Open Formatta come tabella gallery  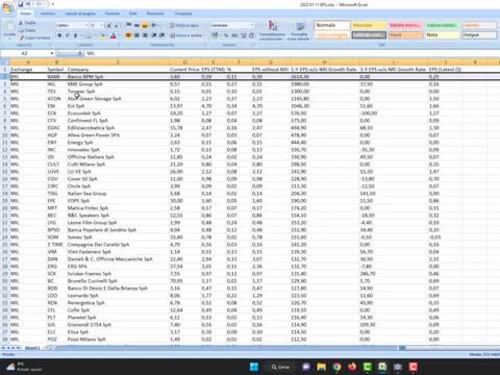tap(299, 30)
